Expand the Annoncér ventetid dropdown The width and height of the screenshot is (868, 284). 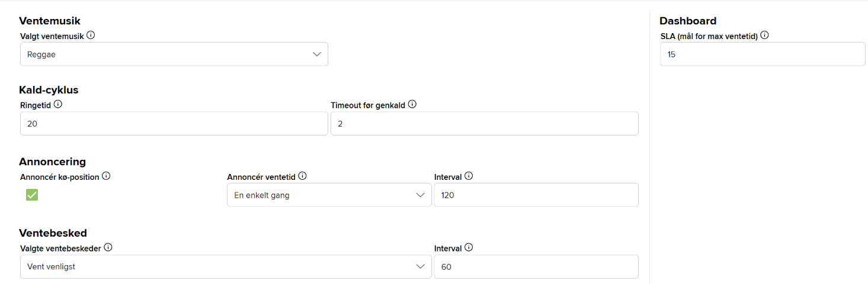[x=329, y=195]
